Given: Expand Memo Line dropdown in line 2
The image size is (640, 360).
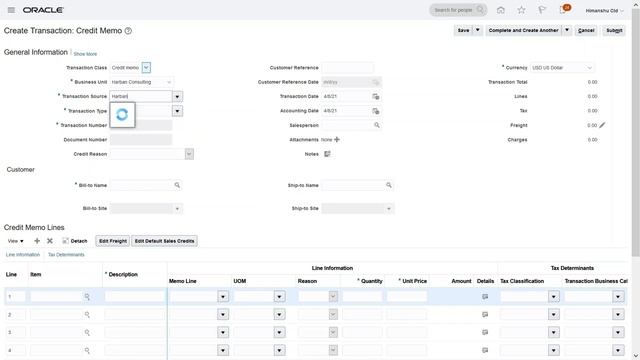Looking at the screenshot, I should pyautogui.click(x=223, y=315).
